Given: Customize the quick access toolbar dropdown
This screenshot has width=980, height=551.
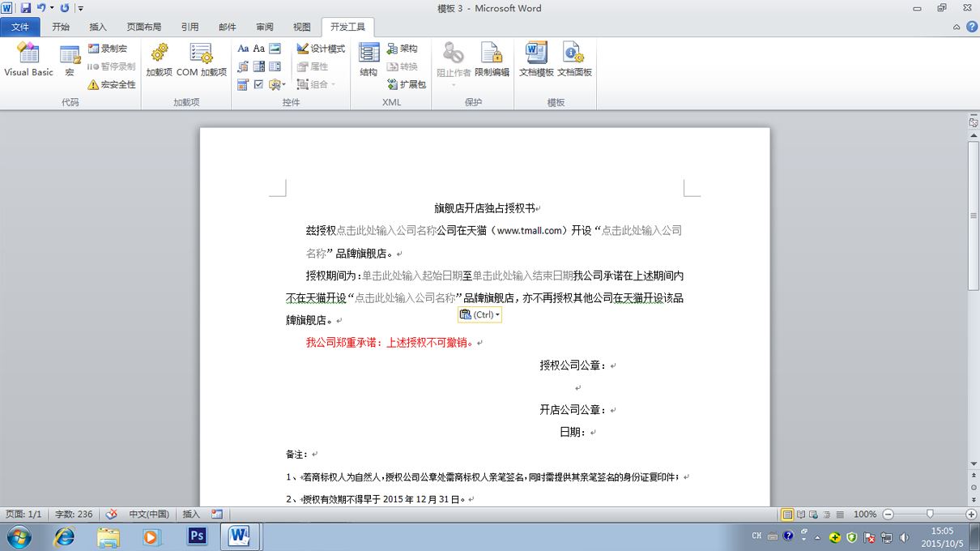Looking at the screenshot, I should [80, 8].
